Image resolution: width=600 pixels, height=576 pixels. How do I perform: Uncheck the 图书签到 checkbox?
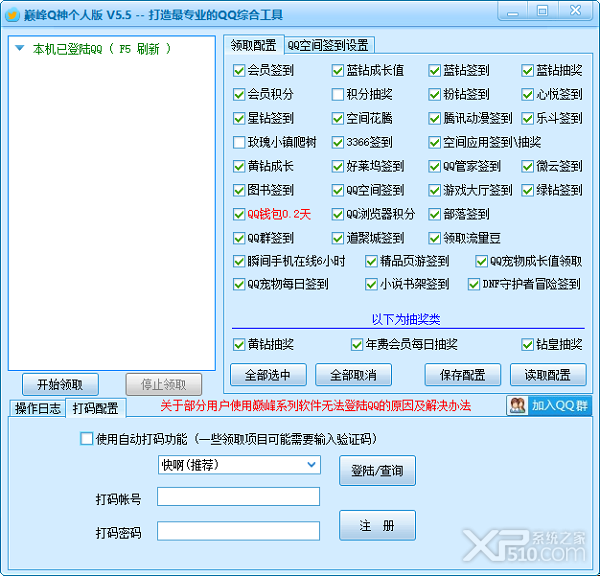coord(239,190)
